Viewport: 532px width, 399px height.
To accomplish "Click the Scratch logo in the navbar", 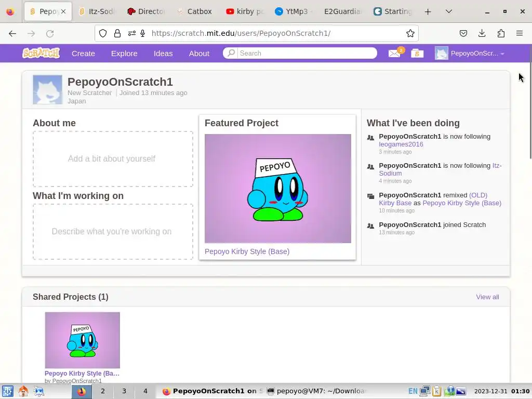I will point(41,54).
